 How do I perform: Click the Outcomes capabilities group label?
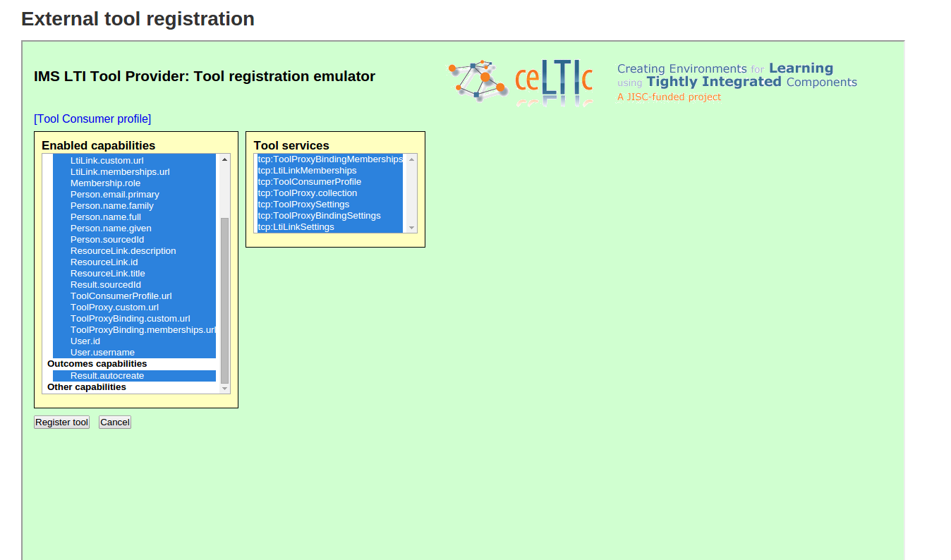[97, 363]
